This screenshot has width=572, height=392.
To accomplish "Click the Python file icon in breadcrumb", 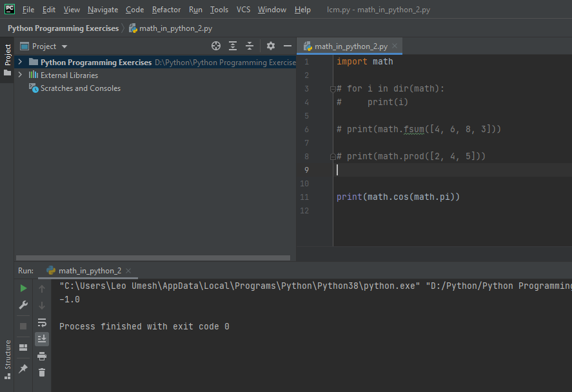I will point(133,28).
